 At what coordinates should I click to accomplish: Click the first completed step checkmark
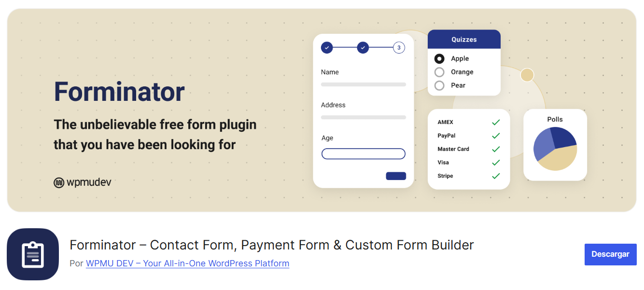(327, 47)
